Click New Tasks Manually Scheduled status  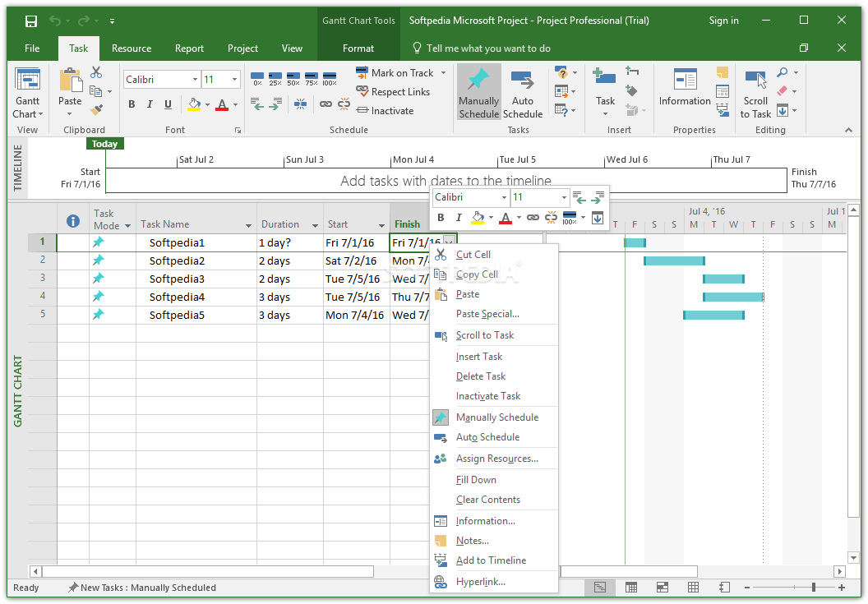[x=141, y=588]
